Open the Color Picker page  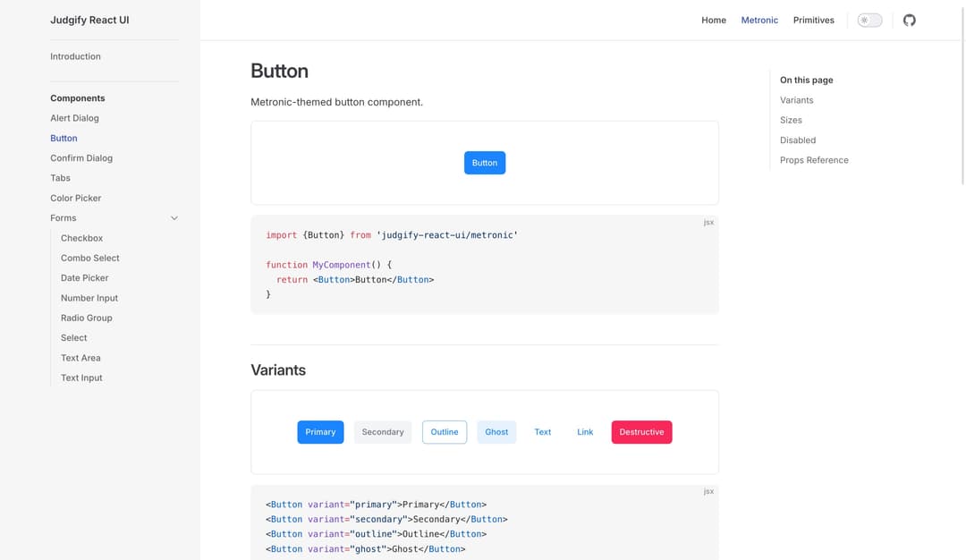[x=76, y=198]
